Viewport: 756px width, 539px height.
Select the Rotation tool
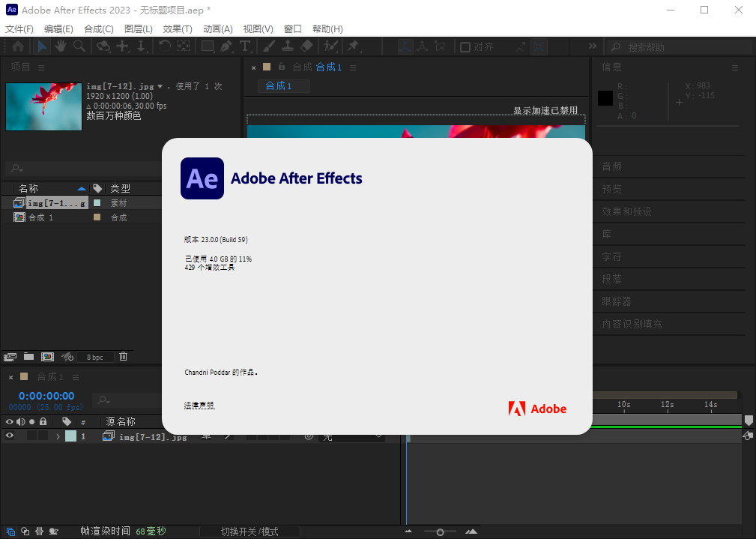pyautogui.click(x=164, y=46)
